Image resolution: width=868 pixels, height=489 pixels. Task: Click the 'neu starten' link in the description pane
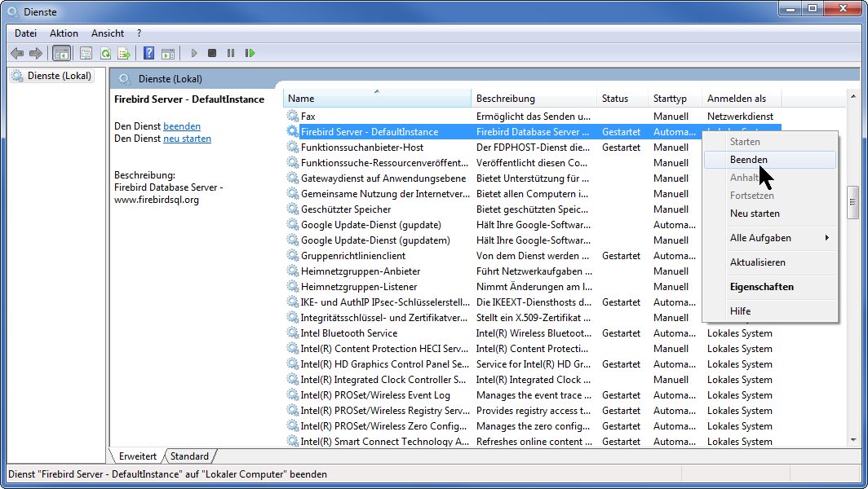[x=187, y=139]
